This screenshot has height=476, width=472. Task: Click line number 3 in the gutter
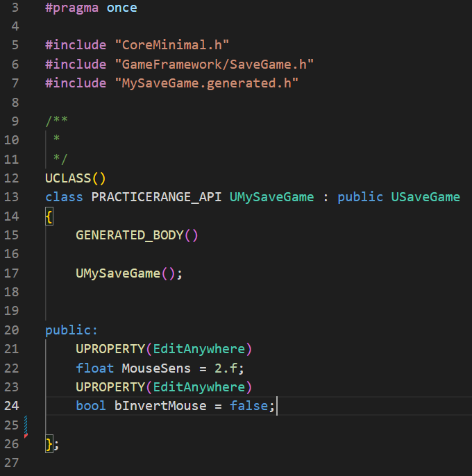pos(15,8)
